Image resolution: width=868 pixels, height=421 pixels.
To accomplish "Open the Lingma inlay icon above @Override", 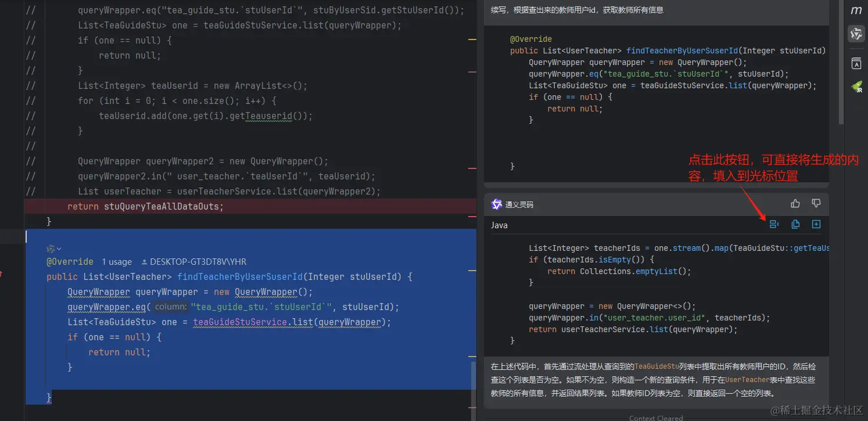I will [x=53, y=249].
